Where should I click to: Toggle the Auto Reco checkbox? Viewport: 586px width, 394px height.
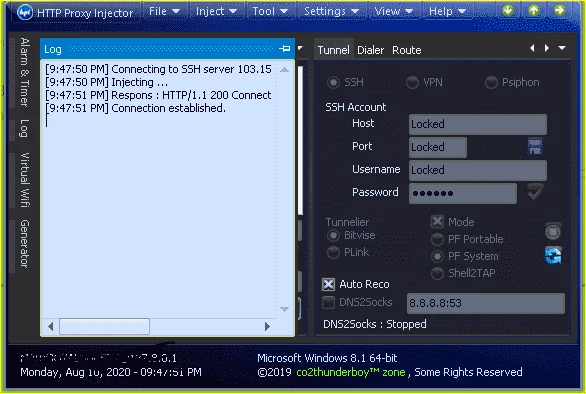(x=329, y=284)
